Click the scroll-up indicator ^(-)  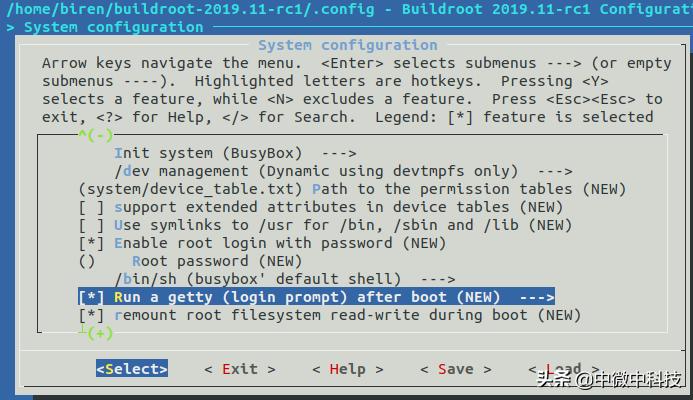coord(95,135)
